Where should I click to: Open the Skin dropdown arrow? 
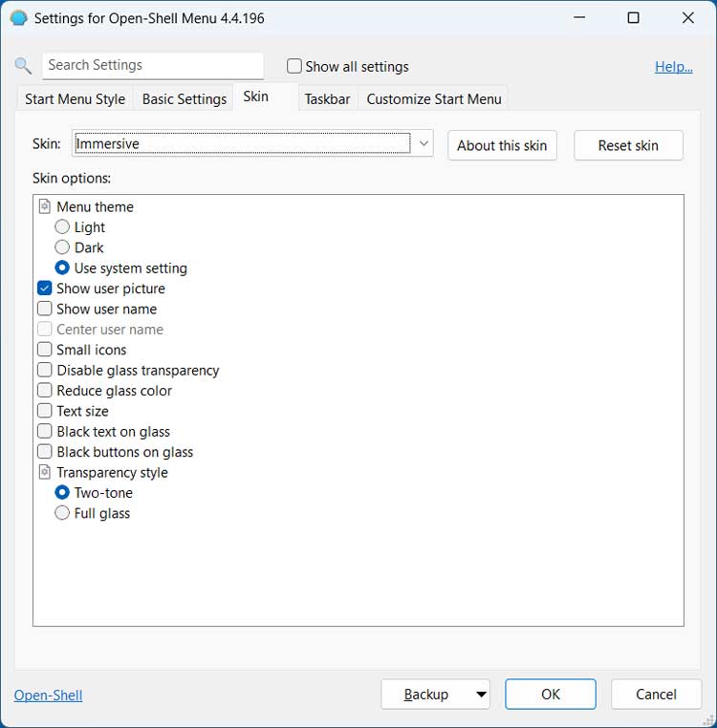pyautogui.click(x=424, y=143)
